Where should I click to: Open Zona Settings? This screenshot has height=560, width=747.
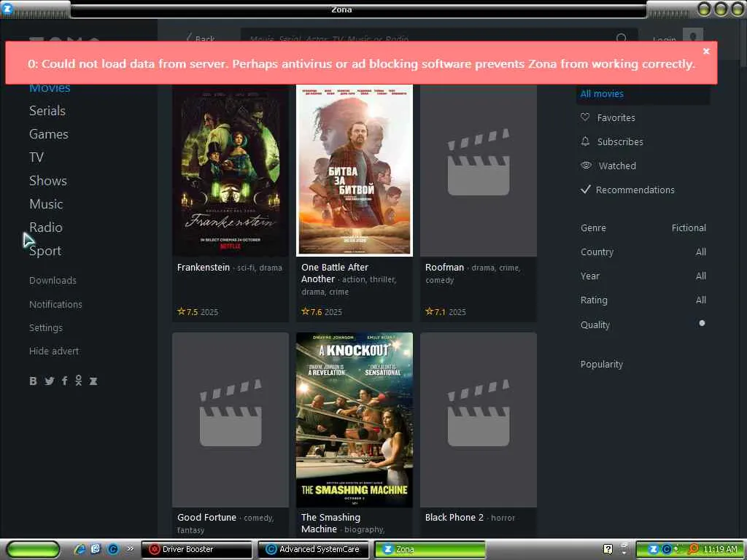[46, 327]
